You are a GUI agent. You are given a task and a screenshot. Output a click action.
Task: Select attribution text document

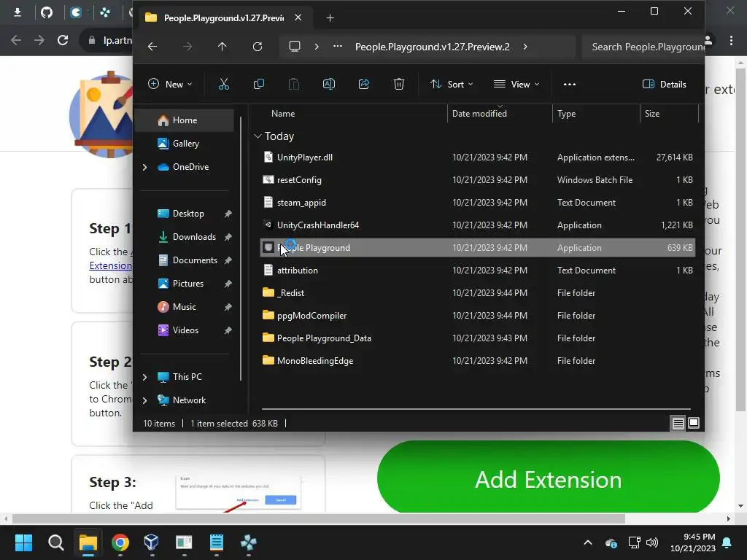point(478,270)
